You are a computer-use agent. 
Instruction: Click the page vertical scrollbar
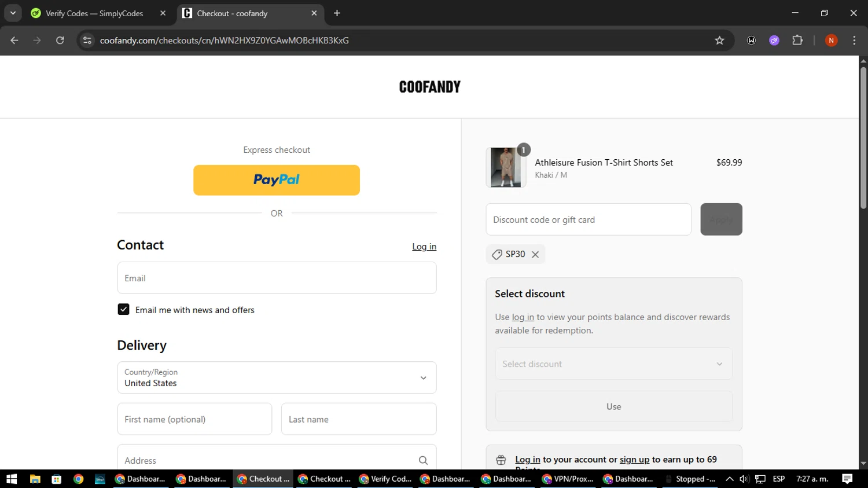click(x=863, y=138)
